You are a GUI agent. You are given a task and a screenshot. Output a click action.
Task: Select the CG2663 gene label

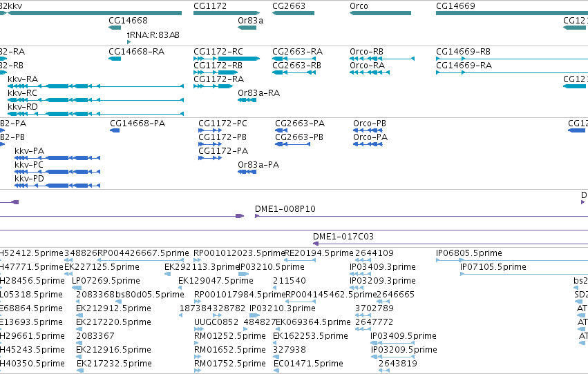[x=289, y=6]
